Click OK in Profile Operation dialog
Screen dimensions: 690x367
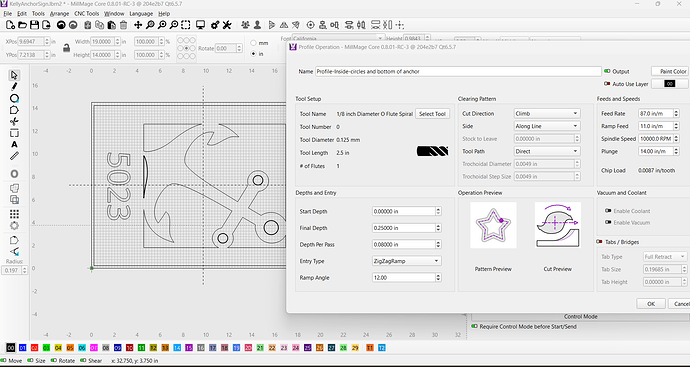point(651,304)
